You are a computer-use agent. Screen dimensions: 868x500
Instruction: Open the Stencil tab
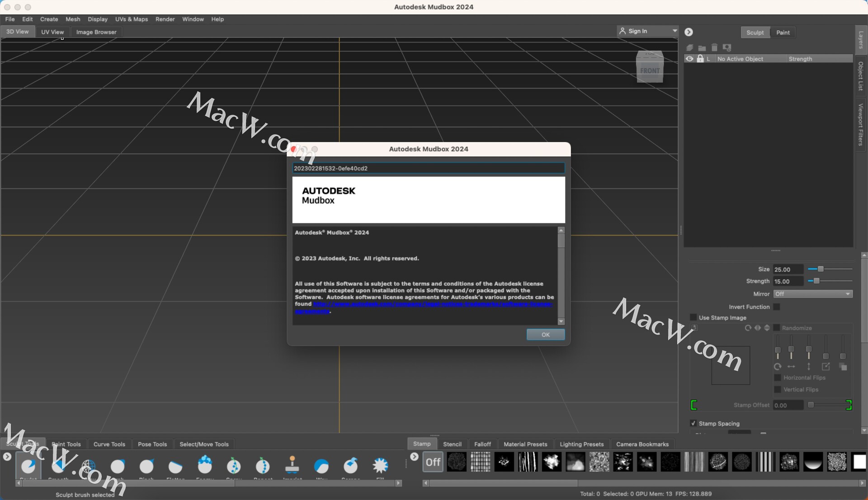coord(452,444)
